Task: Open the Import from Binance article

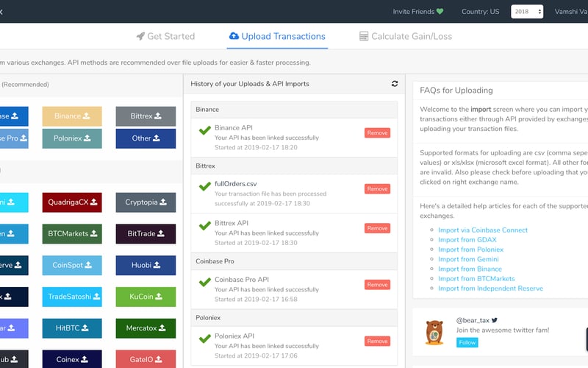Action: coord(470,269)
